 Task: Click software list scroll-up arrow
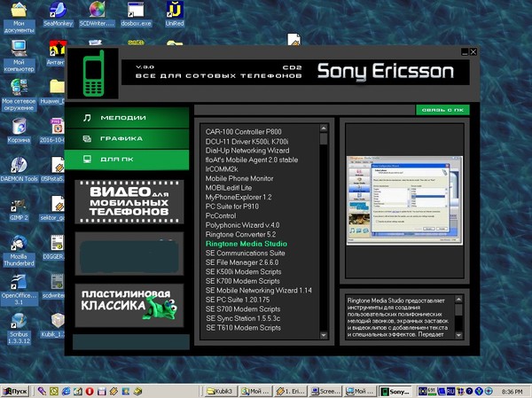(x=324, y=129)
